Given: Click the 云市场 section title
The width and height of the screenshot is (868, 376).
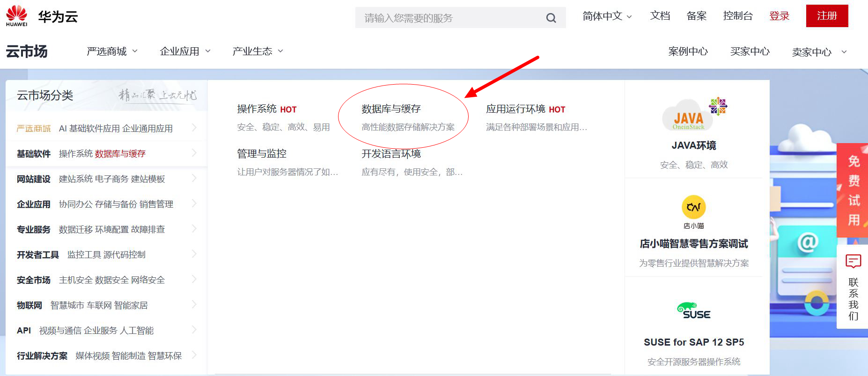Looking at the screenshot, I should coord(27,51).
